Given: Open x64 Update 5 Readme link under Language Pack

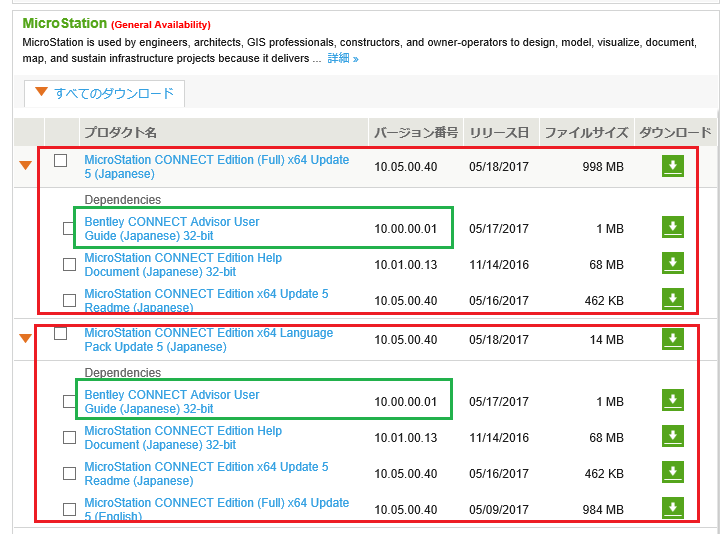Looking at the screenshot, I should click(206, 474).
